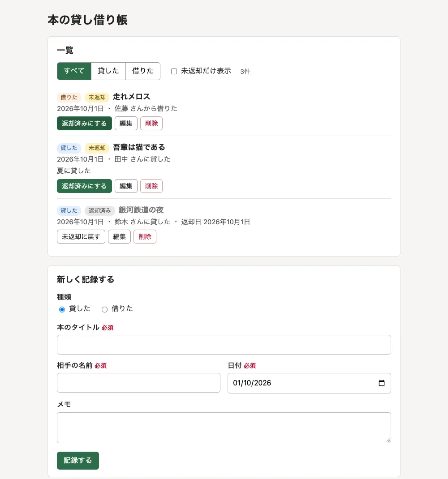Edit the 走れメロス entry
The width and height of the screenshot is (448, 479).
pos(126,123)
